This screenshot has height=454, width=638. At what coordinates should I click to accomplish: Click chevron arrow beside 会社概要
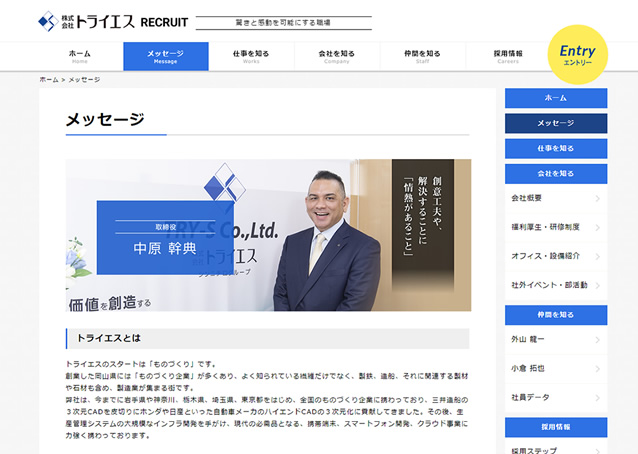(597, 199)
